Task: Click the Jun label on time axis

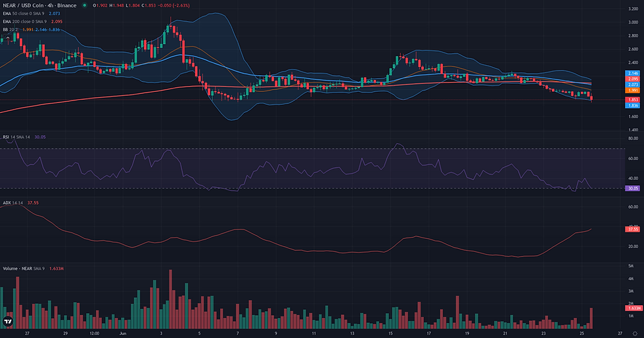Action: 123,333
